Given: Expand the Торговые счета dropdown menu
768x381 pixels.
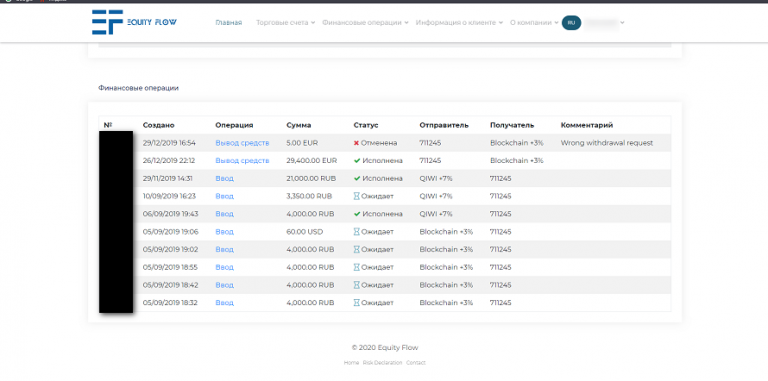Looking at the screenshot, I should click(x=286, y=23).
